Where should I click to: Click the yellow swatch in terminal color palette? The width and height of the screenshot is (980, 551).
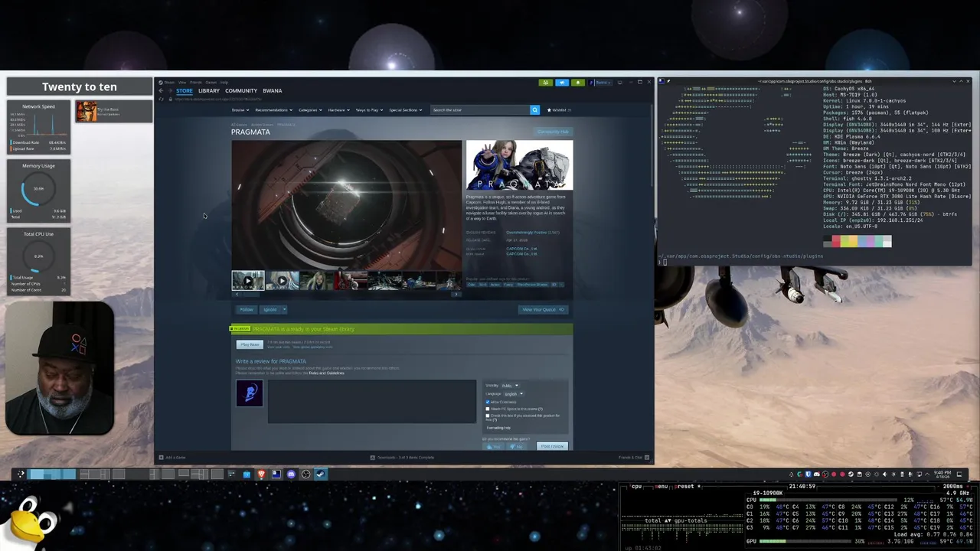[x=853, y=241]
